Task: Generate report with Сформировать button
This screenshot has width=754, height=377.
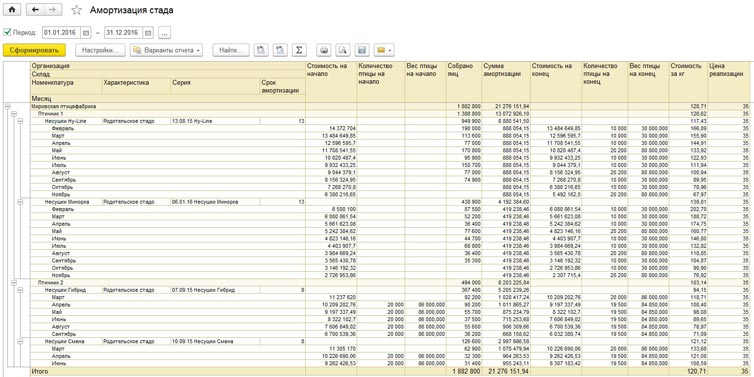Action: [x=34, y=50]
